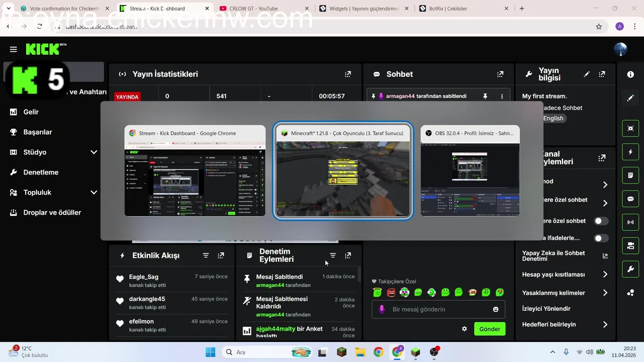Pop out the Sohbet chat panel
This screenshot has height=362, width=644.
[x=500, y=74]
